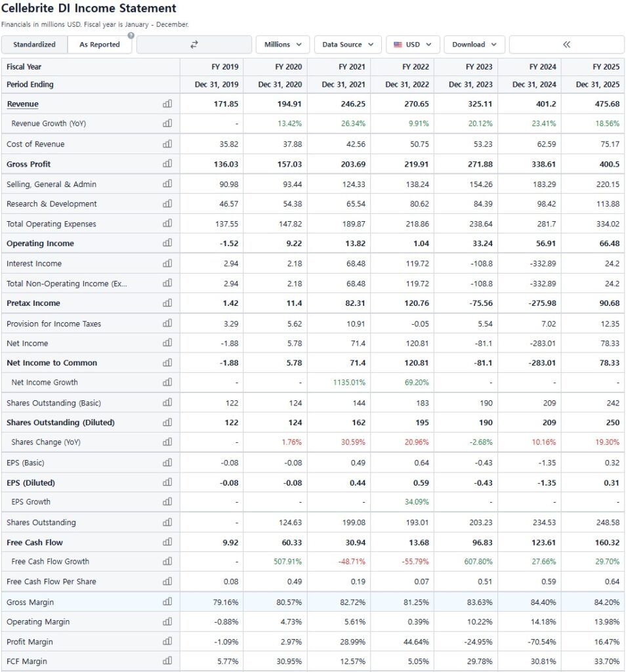Open chart icon next to Net Income

click(167, 343)
